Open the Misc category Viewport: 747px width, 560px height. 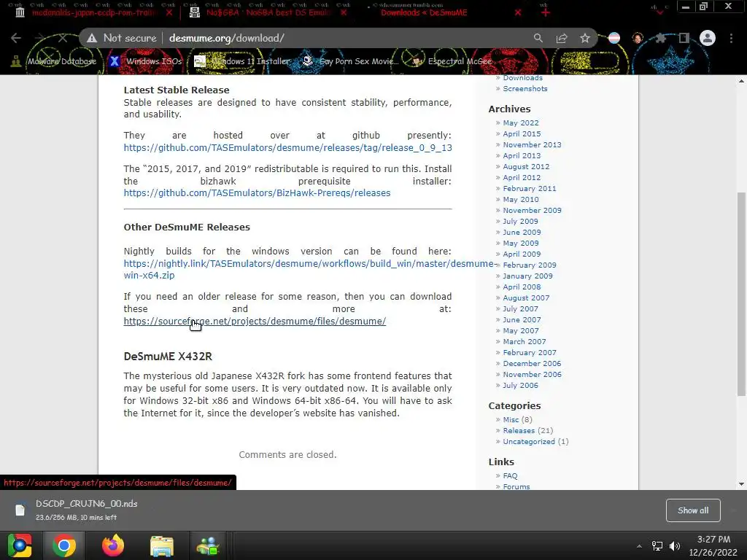511,420
